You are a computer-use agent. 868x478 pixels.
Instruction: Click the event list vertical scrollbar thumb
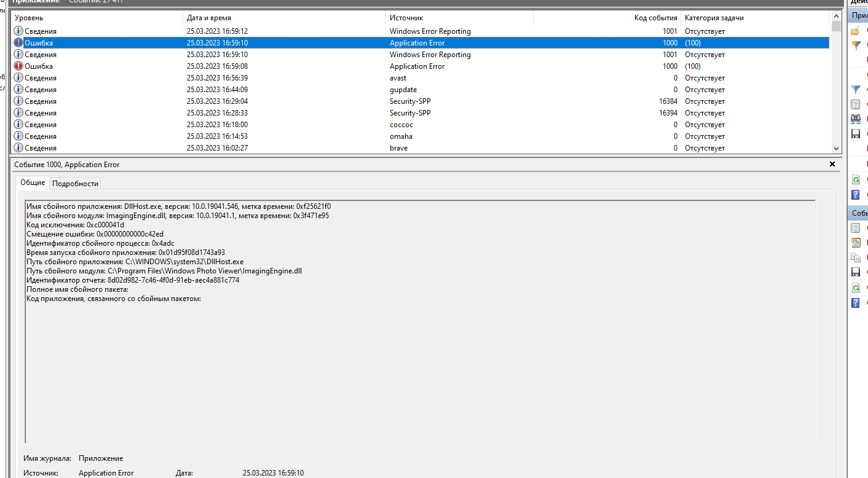[x=836, y=26]
